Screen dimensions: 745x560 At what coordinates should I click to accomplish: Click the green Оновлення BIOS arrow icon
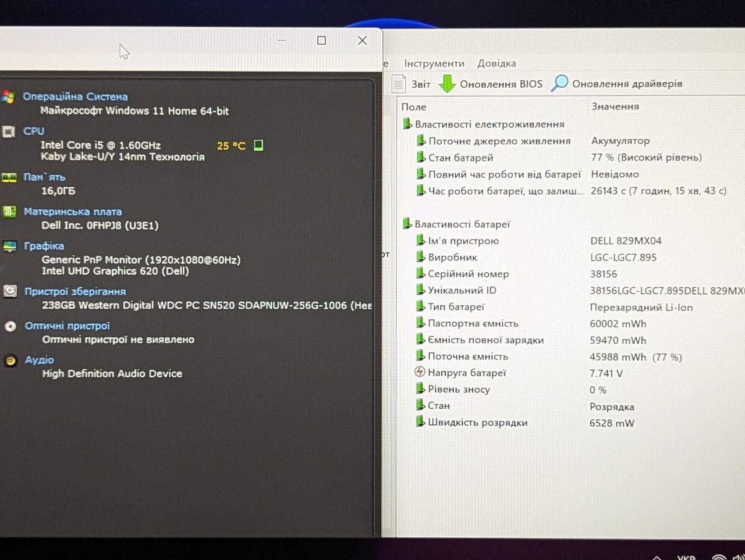(x=447, y=84)
